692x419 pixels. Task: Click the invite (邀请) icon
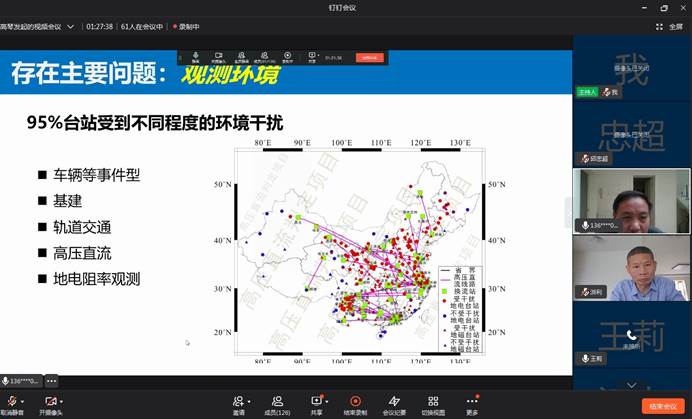click(238, 401)
